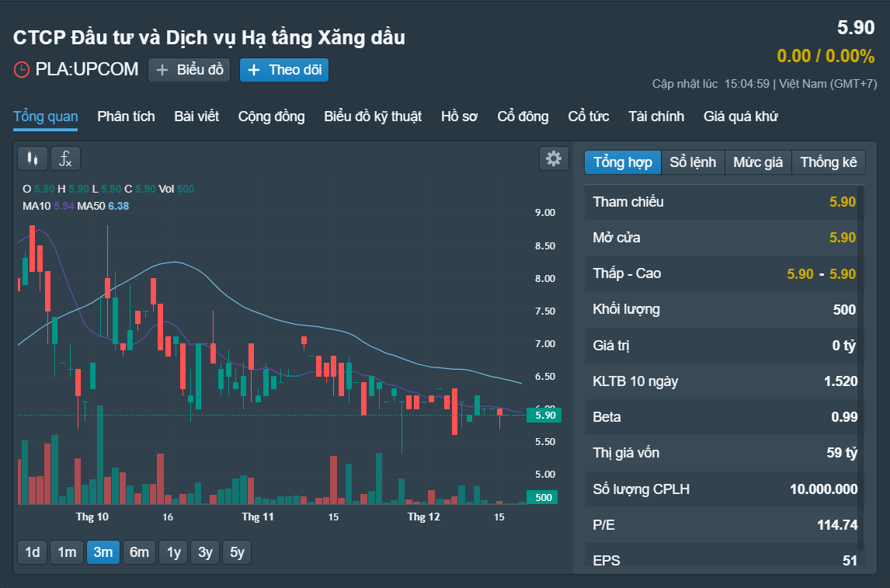Open chart settings gear

(x=553, y=158)
